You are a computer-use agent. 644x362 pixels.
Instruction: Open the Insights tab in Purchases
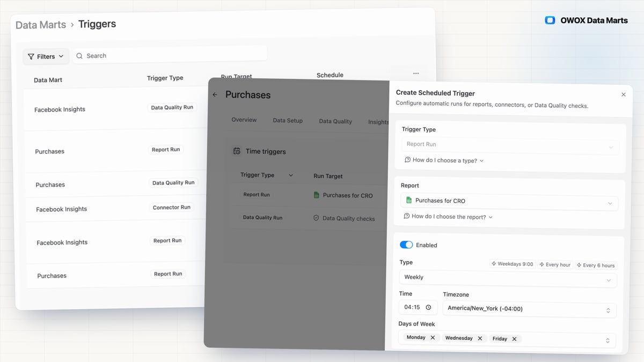[378, 122]
